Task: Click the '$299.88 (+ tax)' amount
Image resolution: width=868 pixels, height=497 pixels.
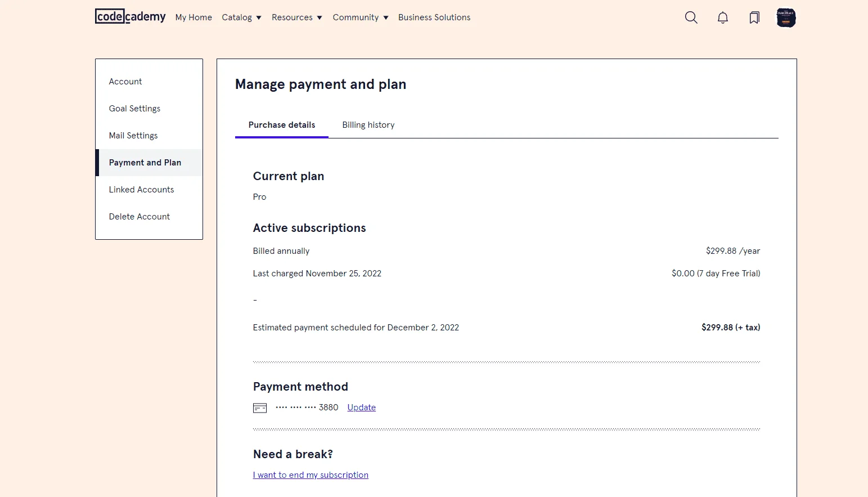Action: coord(731,328)
